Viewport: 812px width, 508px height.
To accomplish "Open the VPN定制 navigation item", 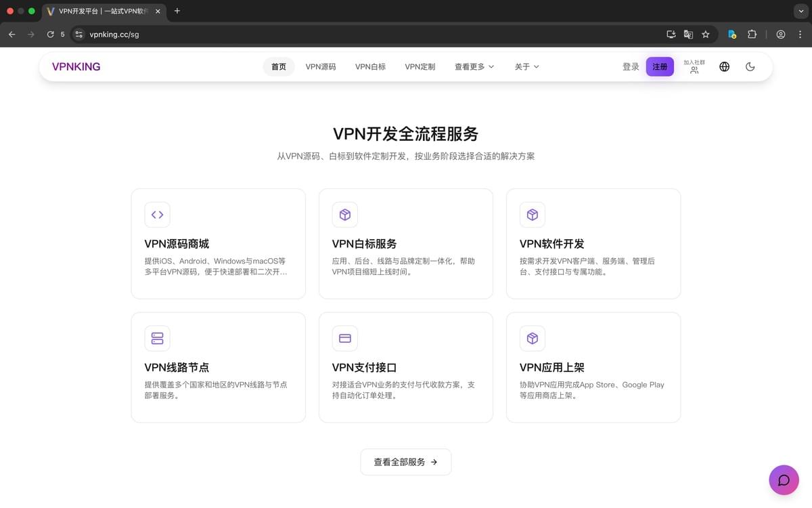I will point(420,66).
